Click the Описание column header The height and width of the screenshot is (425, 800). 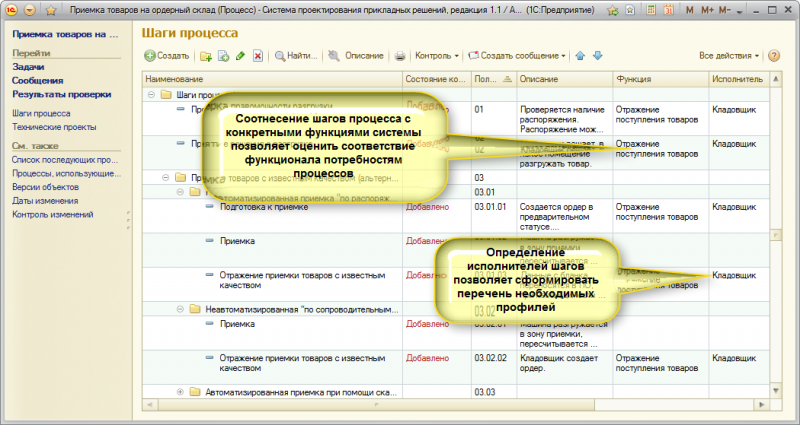click(x=564, y=79)
